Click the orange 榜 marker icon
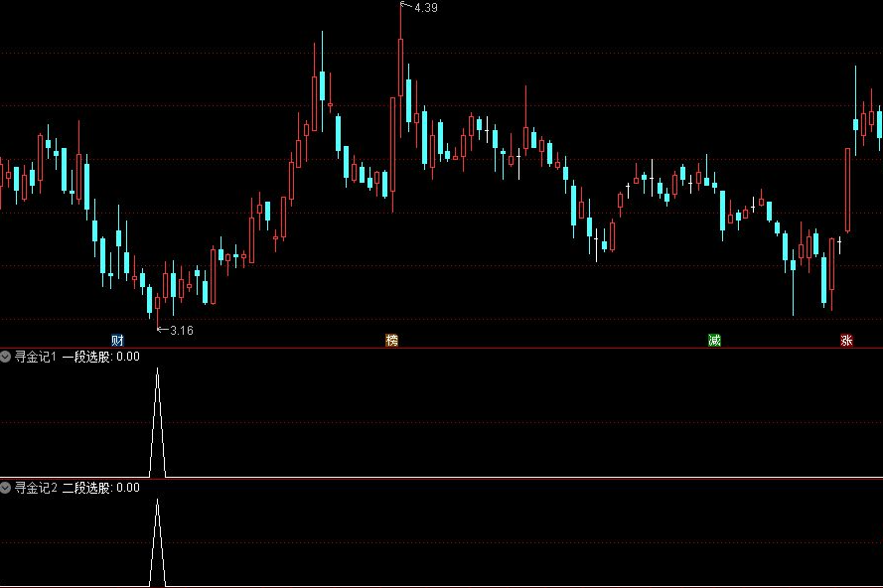883x588 pixels. 392,340
